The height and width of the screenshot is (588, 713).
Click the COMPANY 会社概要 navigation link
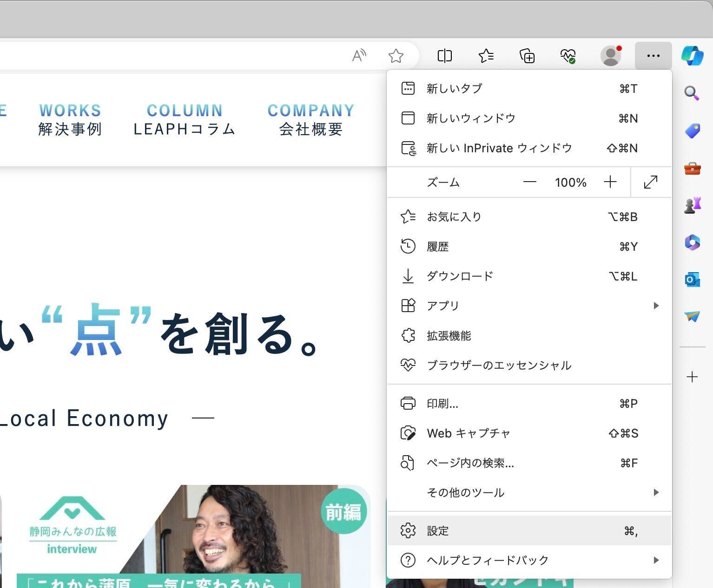311,119
